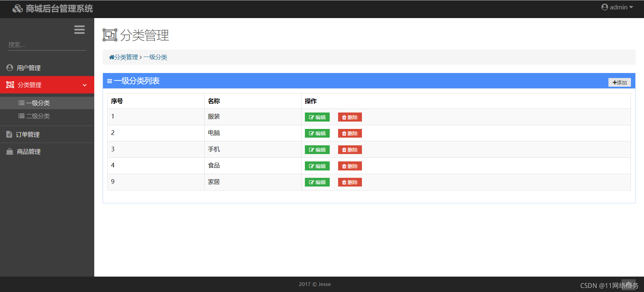
Task: Click the bag icon beside 商品管理
Action: point(10,151)
